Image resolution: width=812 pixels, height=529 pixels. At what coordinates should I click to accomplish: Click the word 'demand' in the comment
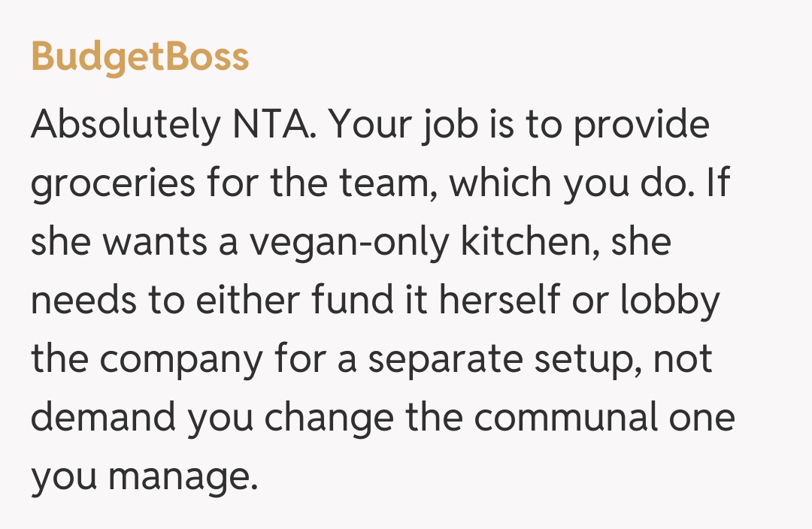click(x=103, y=418)
